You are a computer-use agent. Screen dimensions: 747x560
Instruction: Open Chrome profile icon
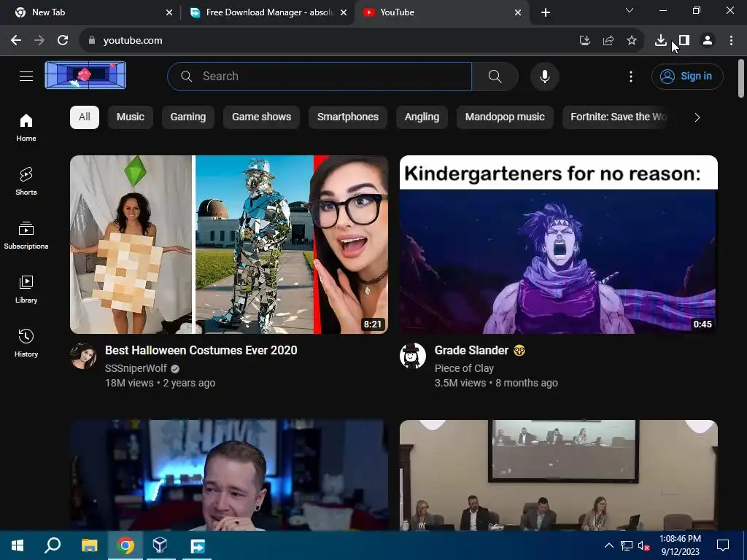tap(708, 41)
